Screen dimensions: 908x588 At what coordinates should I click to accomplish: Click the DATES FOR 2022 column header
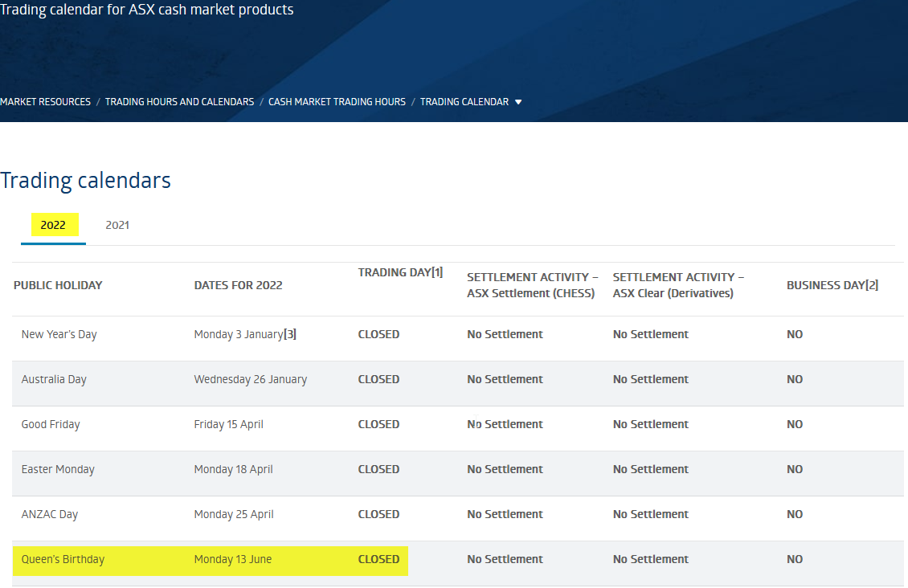238,285
